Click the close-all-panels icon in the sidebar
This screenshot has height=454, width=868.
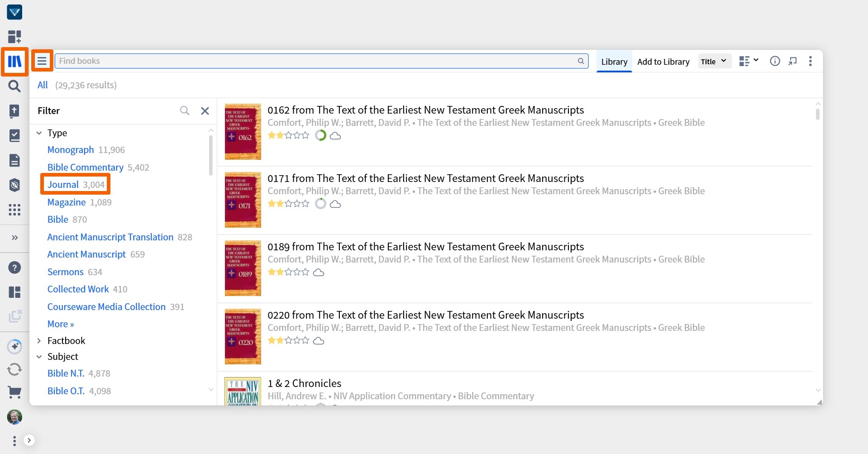(x=14, y=316)
